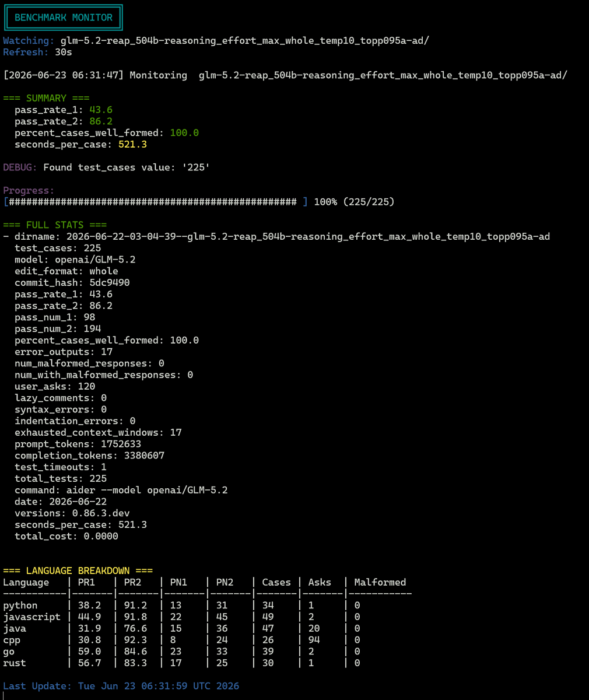Click javascript PR1 value 44.9
The width and height of the screenshot is (589, 700).
coord(89,617)
